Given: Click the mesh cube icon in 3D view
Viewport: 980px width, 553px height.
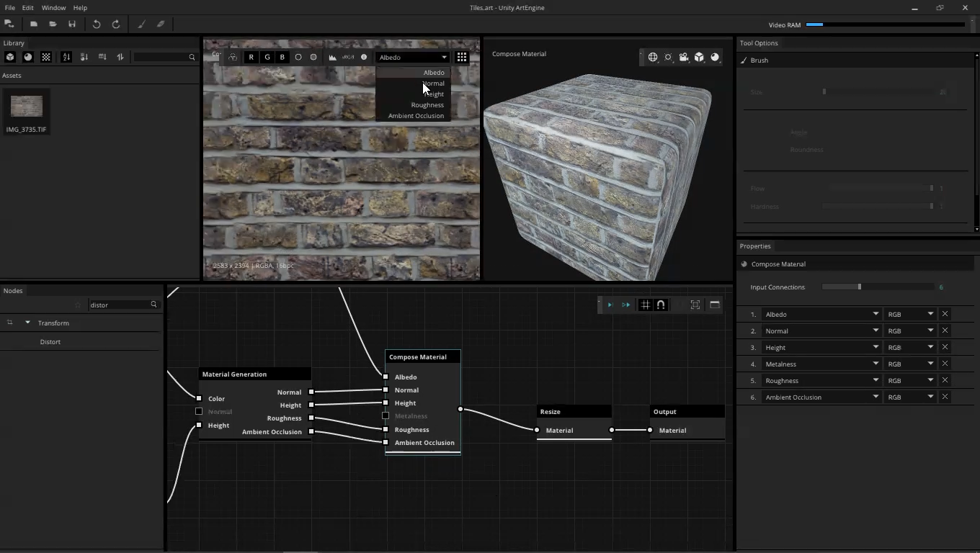Looking at the screenshot, I should [x=699, y=57].
